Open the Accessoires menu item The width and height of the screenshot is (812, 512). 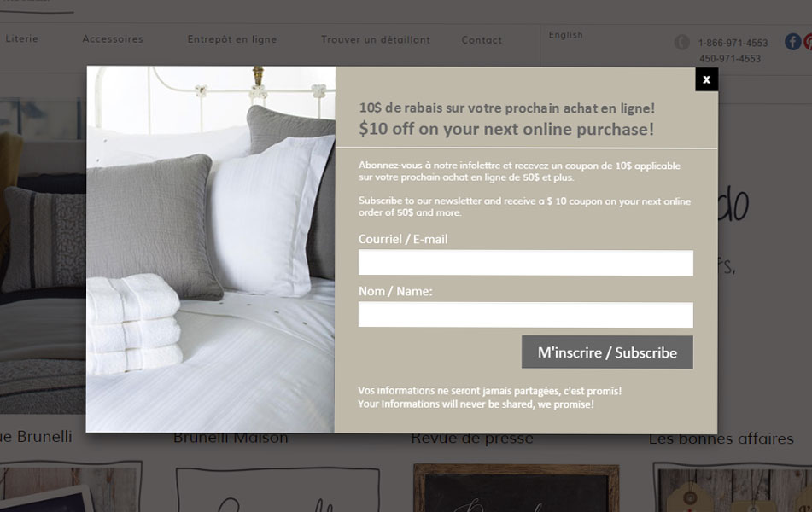(x=113, y=39)
